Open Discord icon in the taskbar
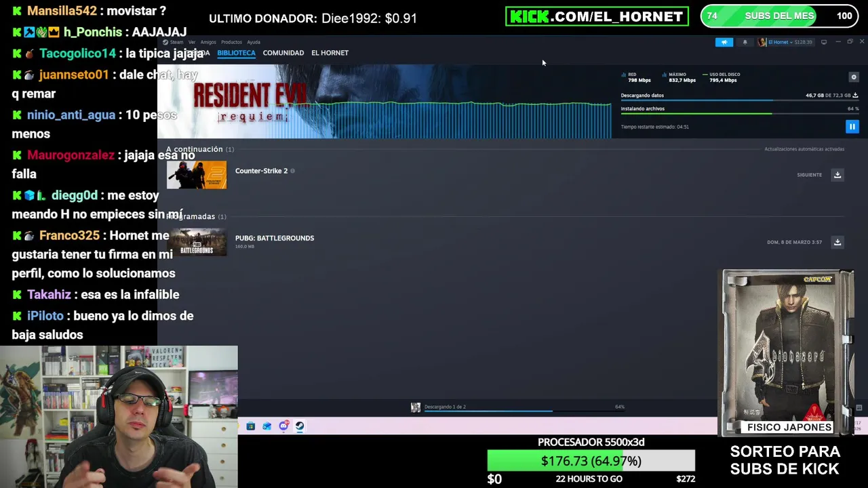This screenshot has height=488, width=868. click(x=283, y=426)
